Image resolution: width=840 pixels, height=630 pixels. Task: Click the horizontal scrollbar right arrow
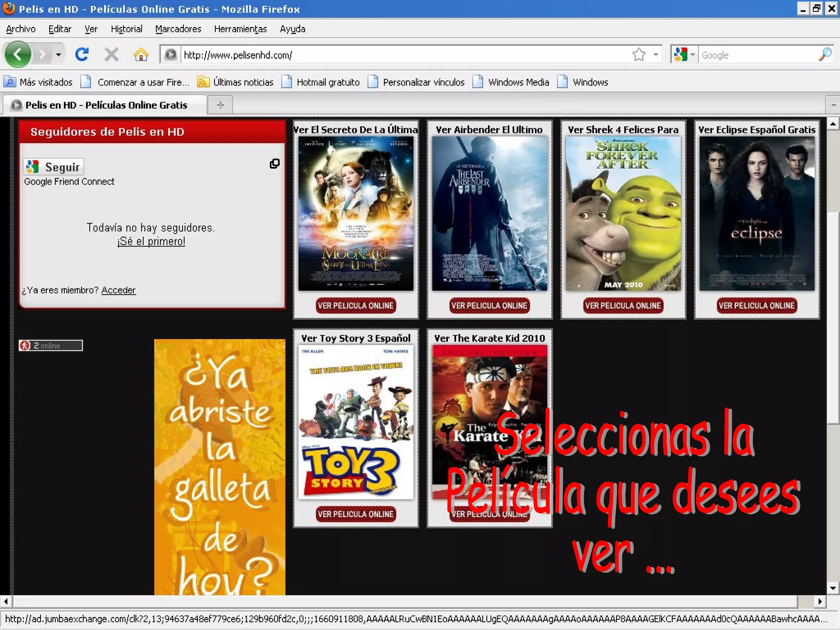coord(820,601)
